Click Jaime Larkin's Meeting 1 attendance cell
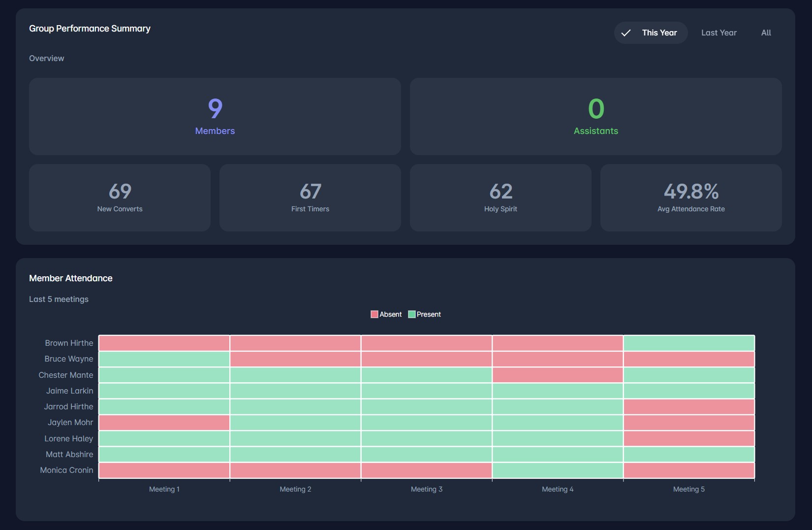Image resolution: width=812 pixels, height=530 pixels. pyautogui.click(x=164, y=391)
